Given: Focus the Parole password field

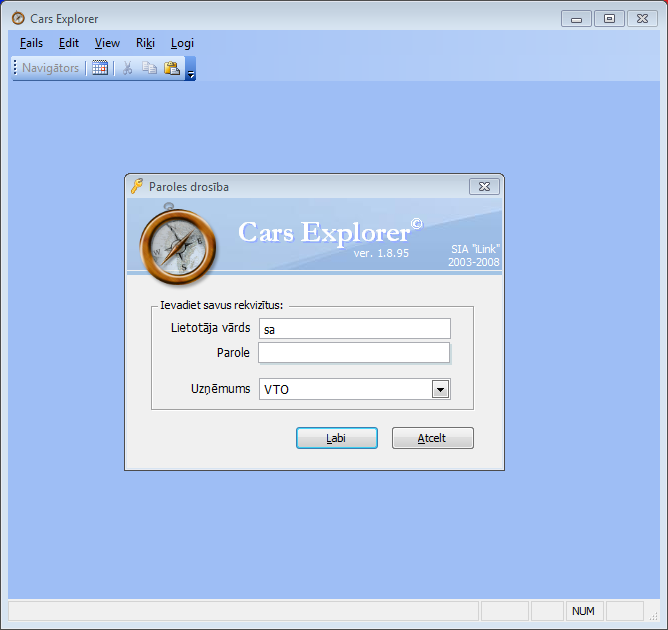Looking at the screenshot, I should point(354,353).
